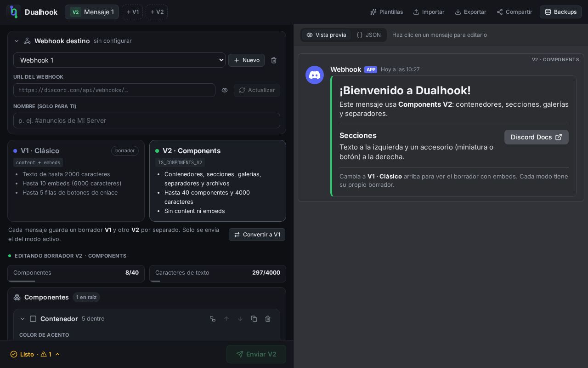Duplicate the Contenedor component
The width and height of the screenshot is (588, 368).
(254, 319)
